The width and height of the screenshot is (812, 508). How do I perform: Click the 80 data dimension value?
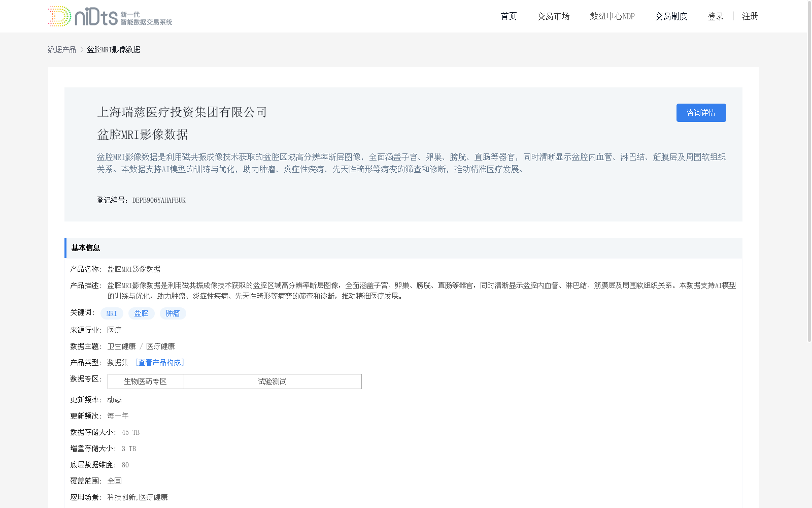pos(125,465)
